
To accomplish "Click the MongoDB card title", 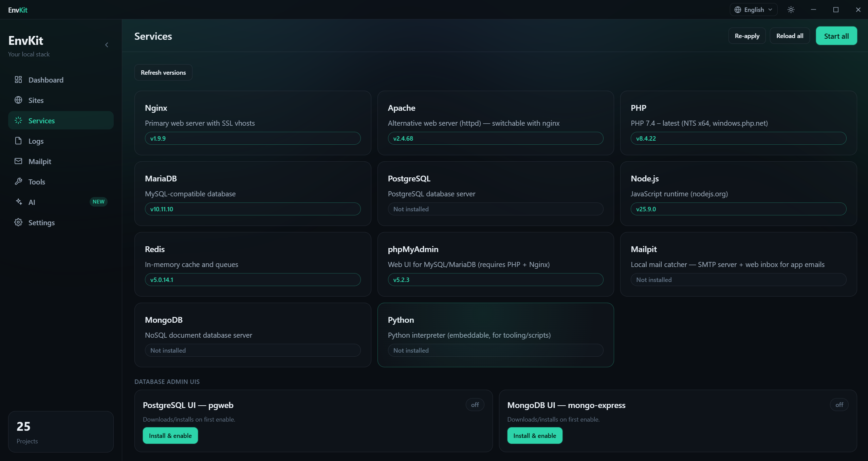I will click(164, 320).
